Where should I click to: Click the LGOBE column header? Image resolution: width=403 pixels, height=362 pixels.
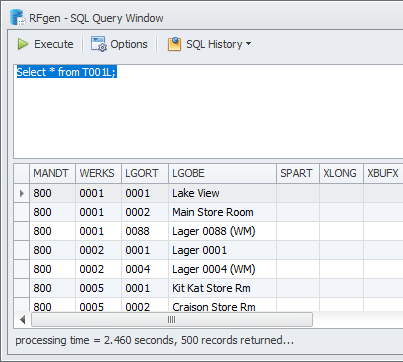[x=222, y=173]
